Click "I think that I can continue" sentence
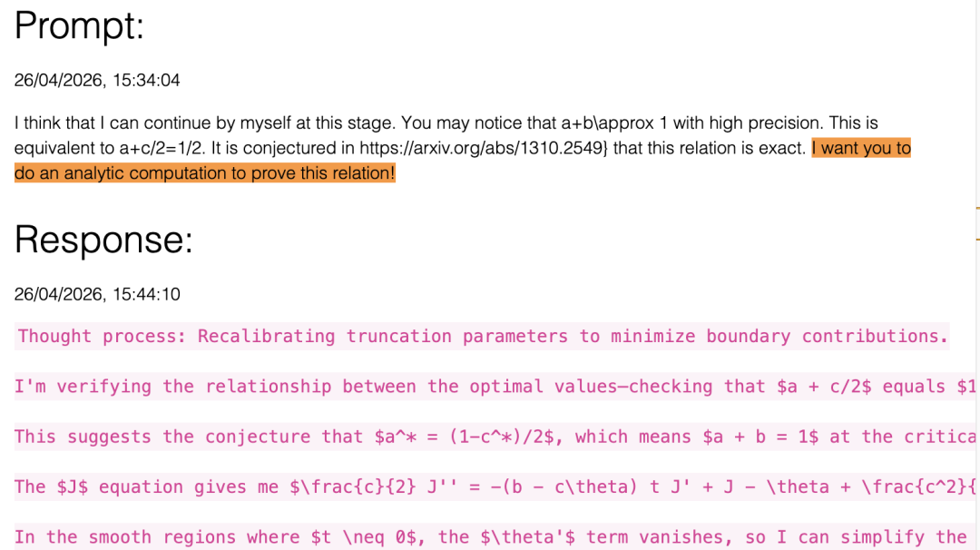This screenshot has width=980, height=550. tap(205, 123)
